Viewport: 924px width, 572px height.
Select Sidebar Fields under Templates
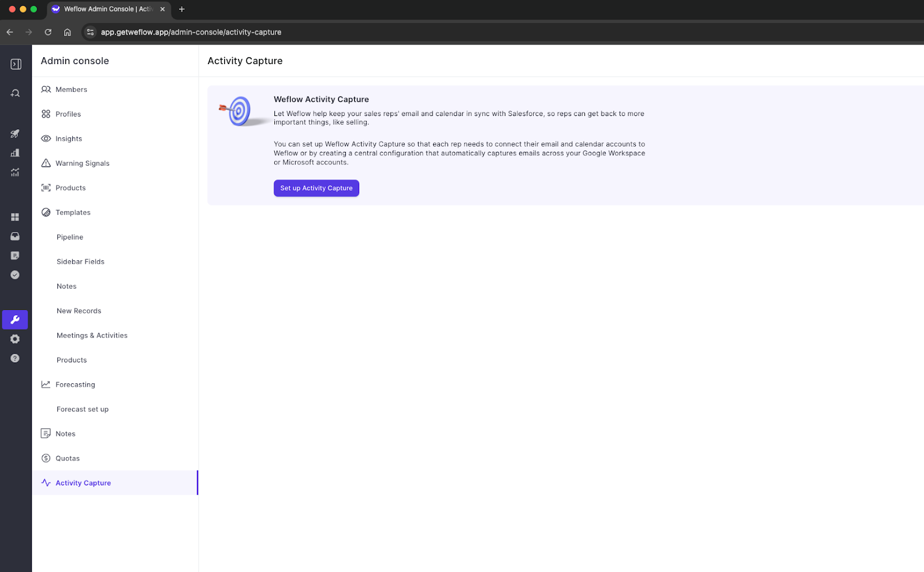(115, 261)
